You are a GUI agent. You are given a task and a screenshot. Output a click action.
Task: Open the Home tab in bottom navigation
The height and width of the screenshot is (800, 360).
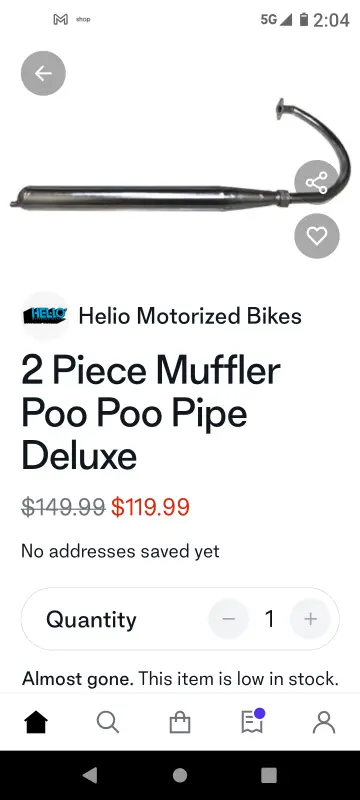36,722
